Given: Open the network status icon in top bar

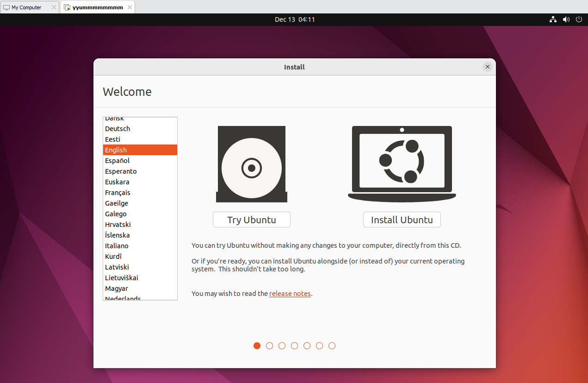Looking at the screenshot, I should 553,19.
